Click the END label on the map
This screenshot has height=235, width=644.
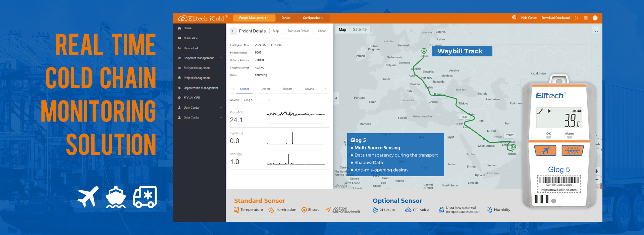click(464, 117)
